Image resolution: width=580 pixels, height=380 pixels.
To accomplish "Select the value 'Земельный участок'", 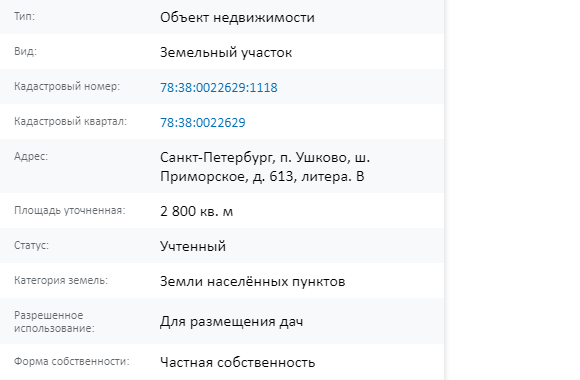I will (226, 53).
